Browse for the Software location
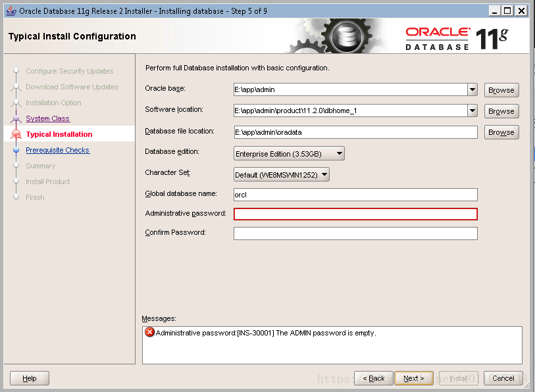 501,111
